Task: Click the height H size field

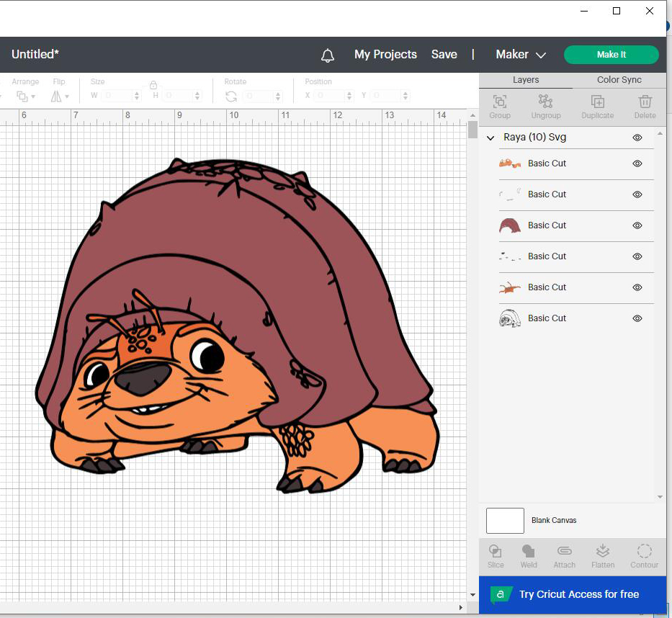Action: click(x=179, y=96)
